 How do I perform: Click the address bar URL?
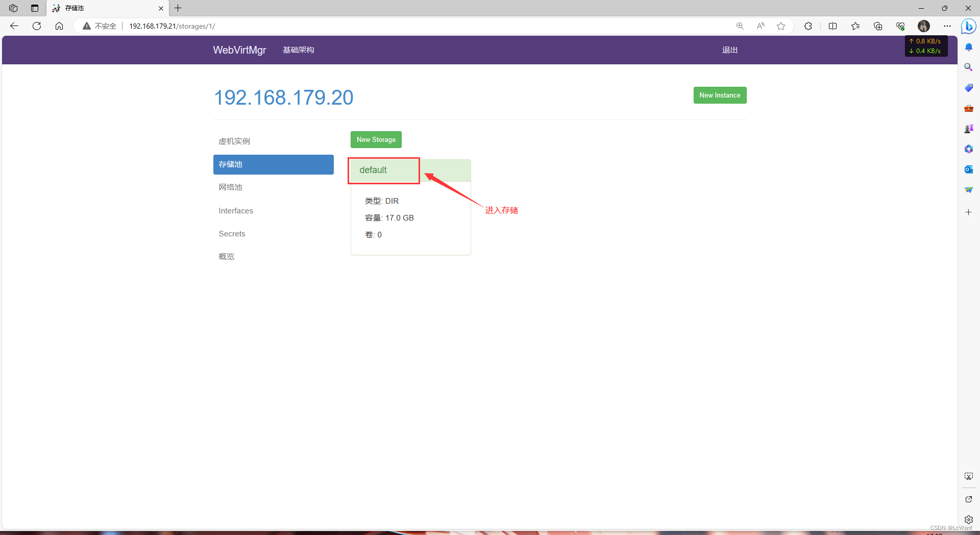pyautogui.click(x=172, y=26)
